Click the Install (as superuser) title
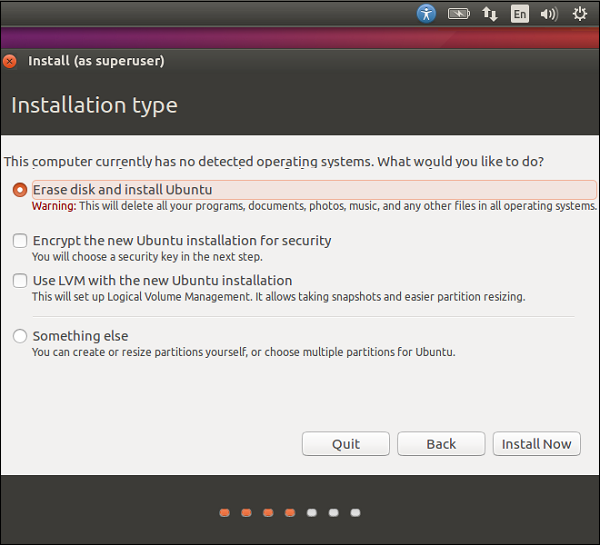This screenshot has height=545, width=600. click(96, 61)
